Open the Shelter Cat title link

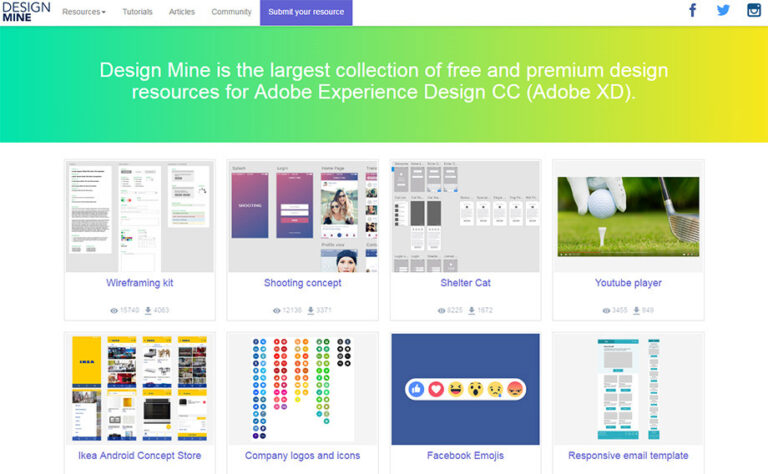coord(465,283)
